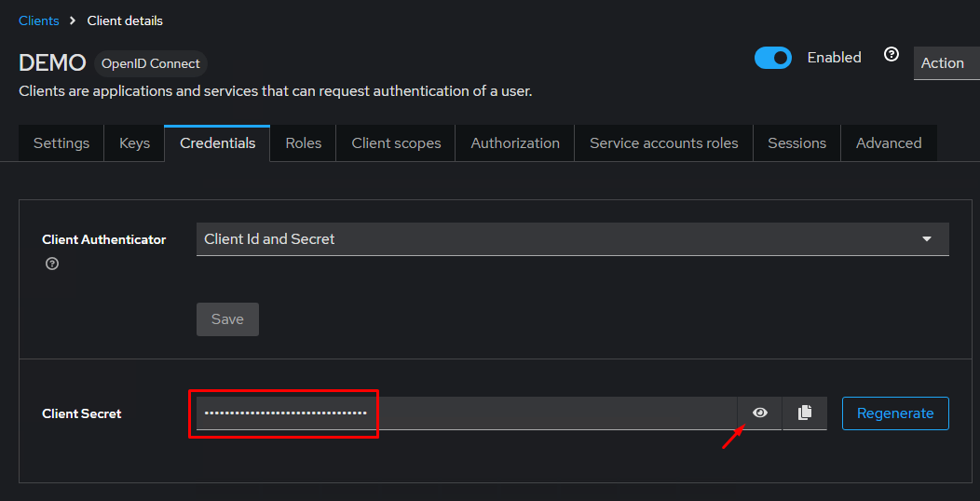Regenerate the client secret
This screenshot has width=980, height=501.
click(894, 413)
